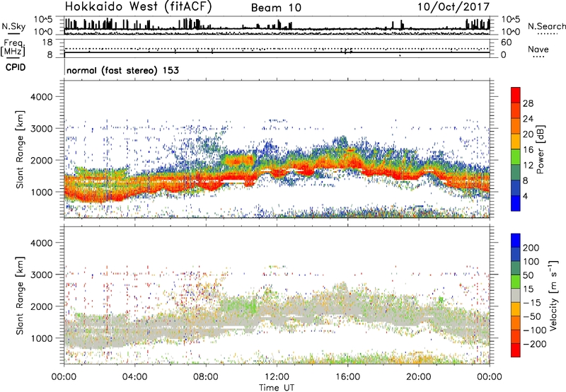Image resolution: width=566 pixels, height=392 pixels.
Task: Click the "−100" label on the velocity colorbar
Action: point(535,330)
